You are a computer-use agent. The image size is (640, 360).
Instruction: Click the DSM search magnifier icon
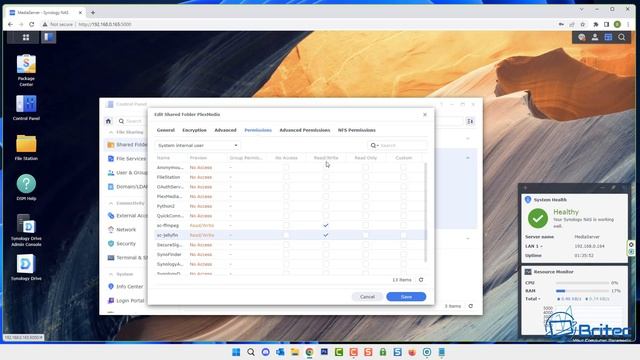(x=622, y=38)
